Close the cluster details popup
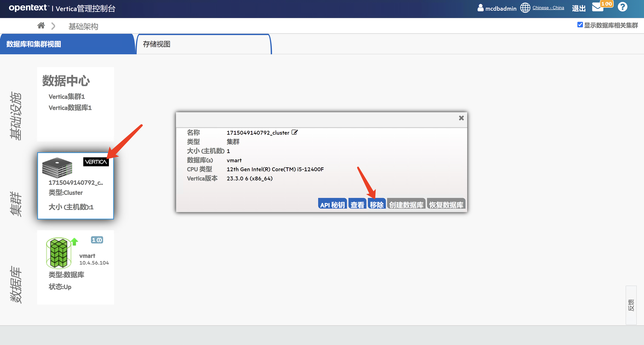The width and height of the screenshot is (644, 345). (x=461, y=118)
